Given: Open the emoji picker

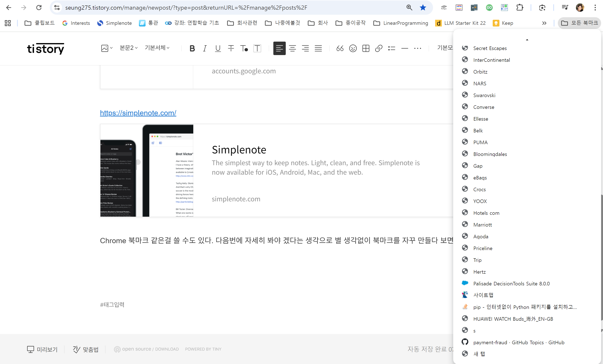Looking at the screenshot, I should (x=353, y=48).
